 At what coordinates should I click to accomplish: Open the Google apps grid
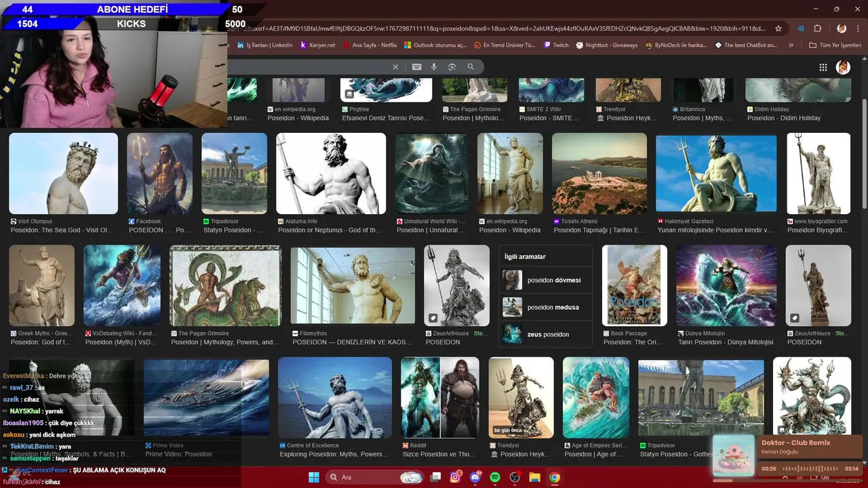[823, 67]
